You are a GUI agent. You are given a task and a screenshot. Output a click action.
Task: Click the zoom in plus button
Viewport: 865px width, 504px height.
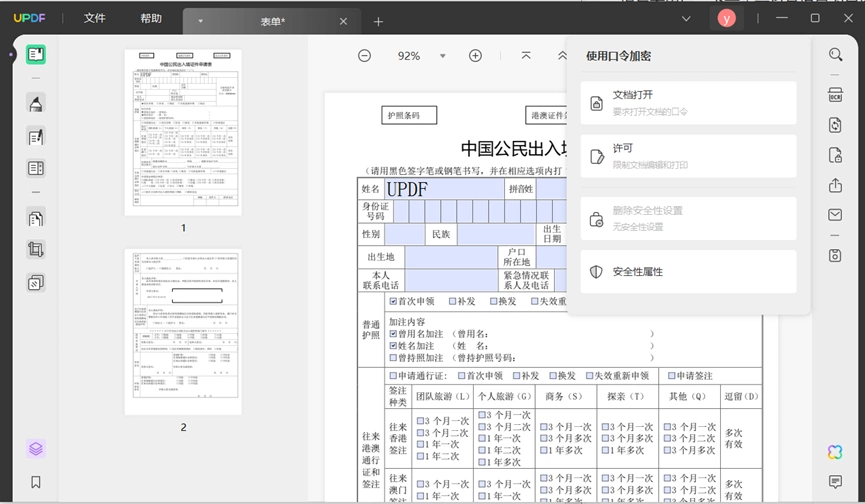click(x=475, y=56)
